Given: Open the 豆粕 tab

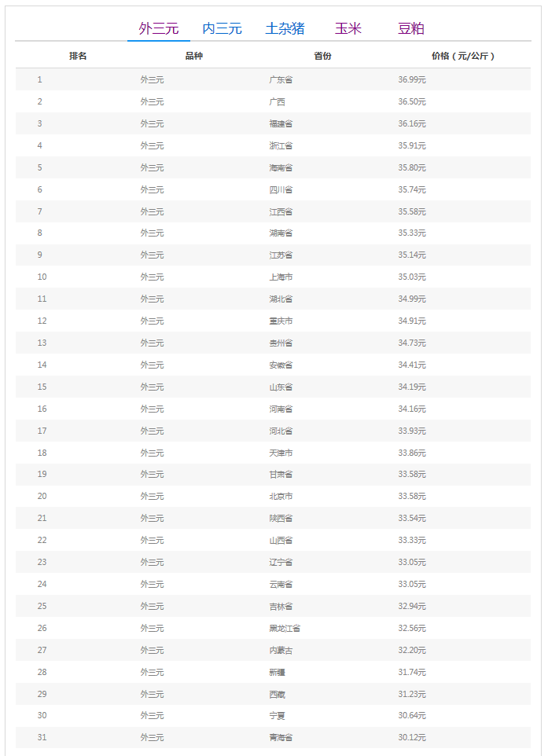Looking at the screenshot, I should (411, 29).
